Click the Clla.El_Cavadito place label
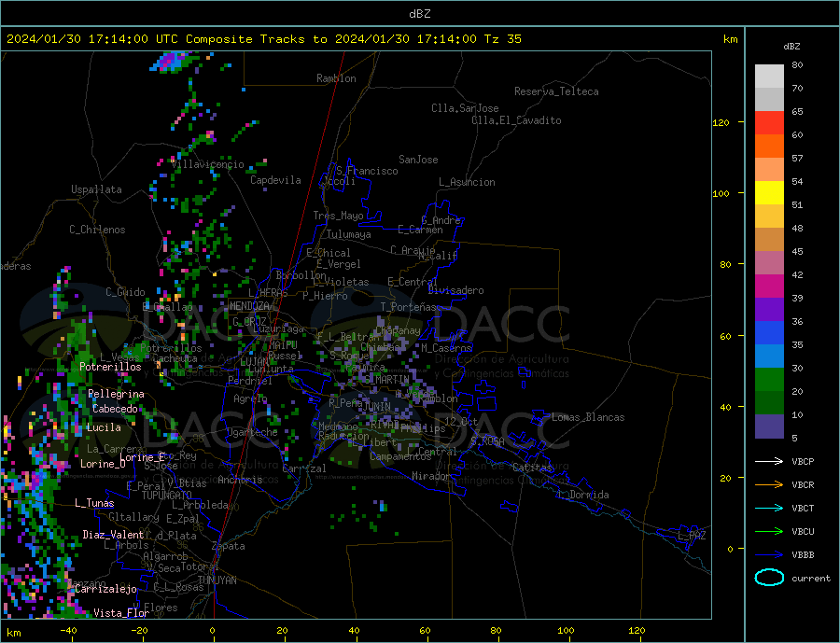The width and height of the screenshot is (840, 643). point(516,120)
